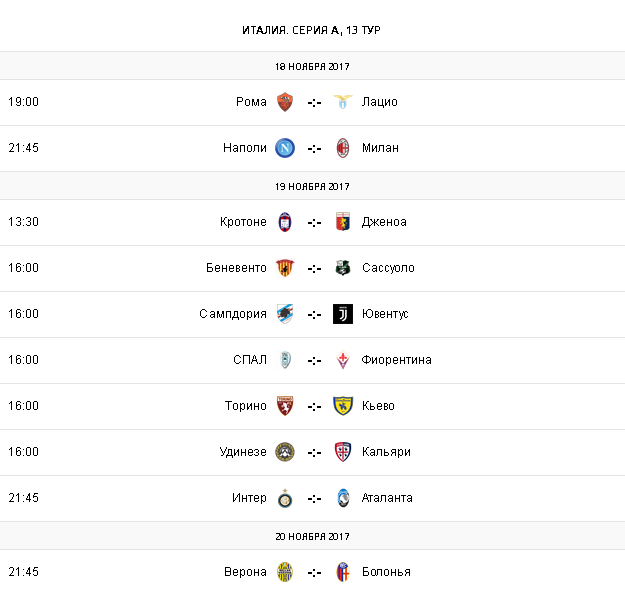Click the Удинезе team name
625x592 pixels.
pos(243,452)
